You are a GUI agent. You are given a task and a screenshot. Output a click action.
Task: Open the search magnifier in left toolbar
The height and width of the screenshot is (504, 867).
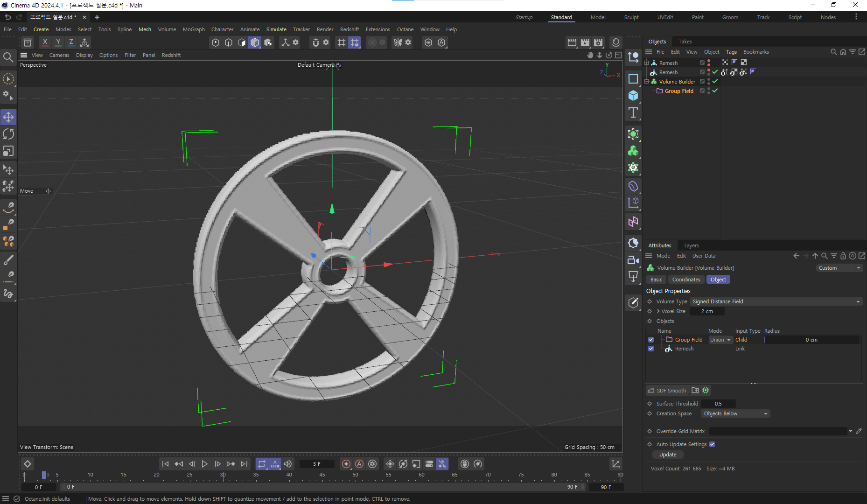tap(8, 57)
